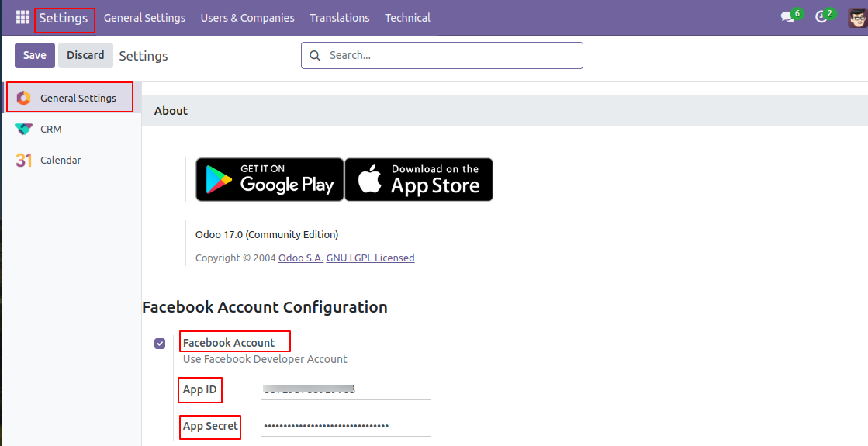868x446 pixels.
Task: Click Facebook Account Configuration heading
Action: [x=265, y=307]
